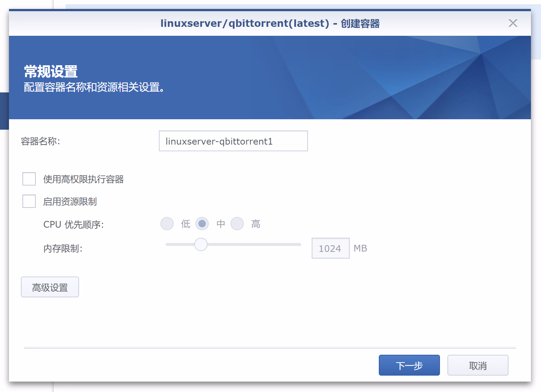541x392 pixels.
Task: Click the memory limit slider handle
Action: (x=201, y=244)
